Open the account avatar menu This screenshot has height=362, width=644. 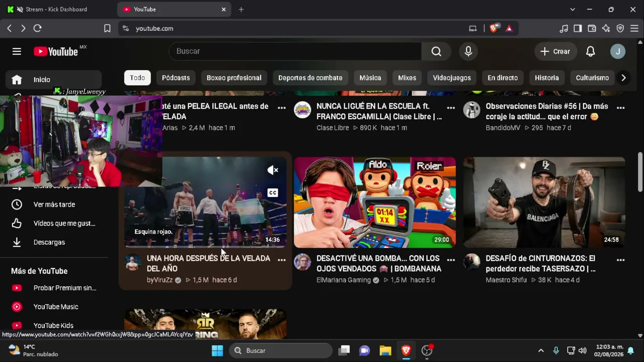coord(618,51)
